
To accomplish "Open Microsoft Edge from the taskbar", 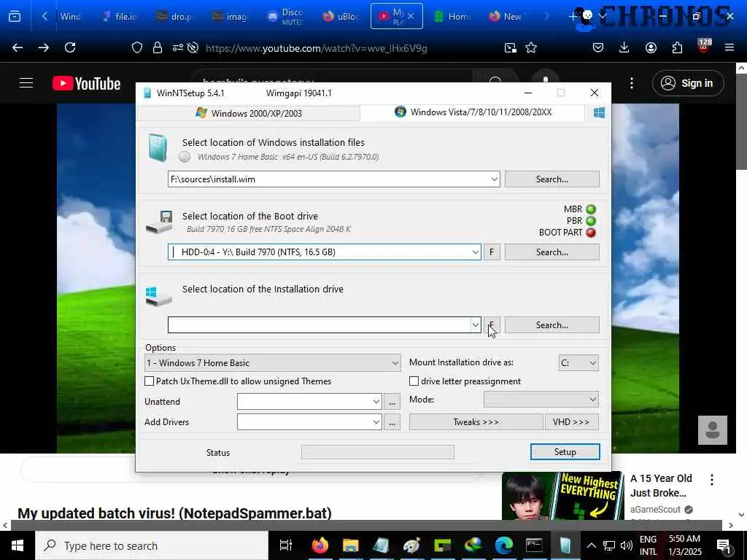I will point(504,545).
